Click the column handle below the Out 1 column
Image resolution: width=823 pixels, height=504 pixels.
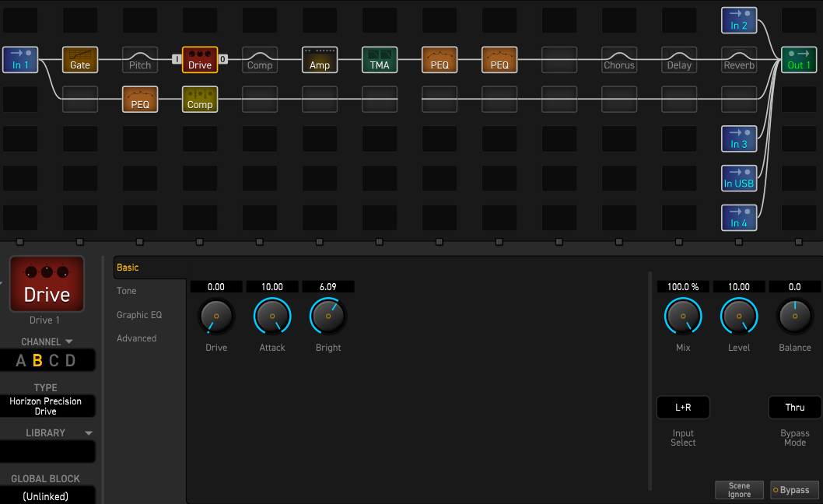(x=799, y=241)
